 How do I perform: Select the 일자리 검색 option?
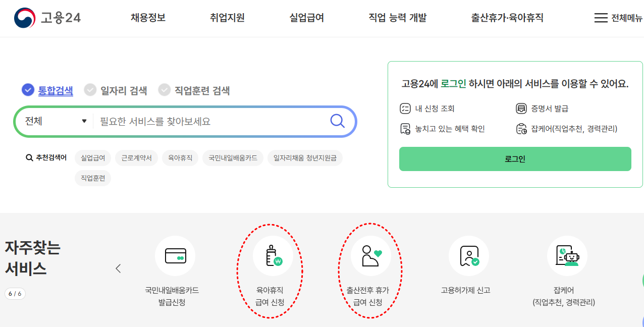pyautogui.click(x=114, y=90)
